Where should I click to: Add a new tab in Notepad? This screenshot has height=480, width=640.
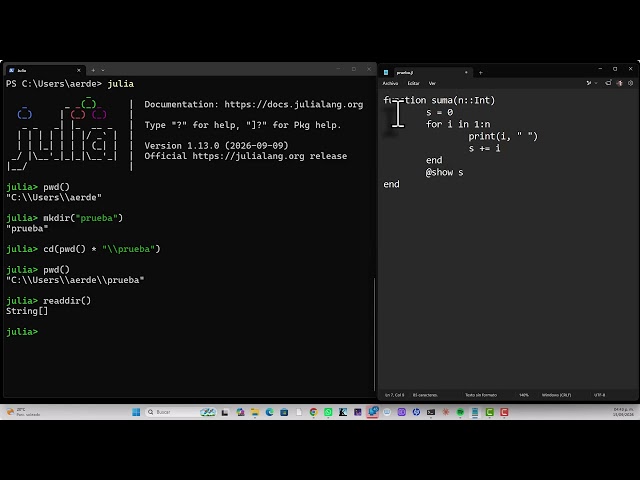coord(480,73)
